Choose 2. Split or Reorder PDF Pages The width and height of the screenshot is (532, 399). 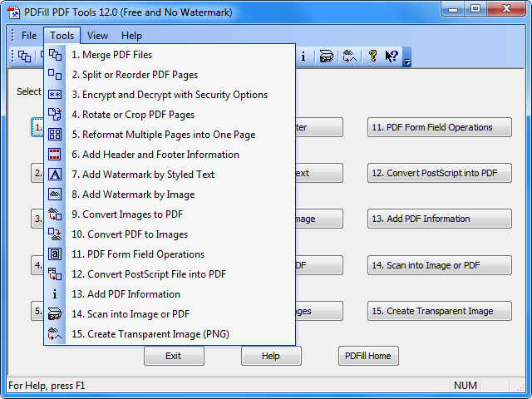170,75
